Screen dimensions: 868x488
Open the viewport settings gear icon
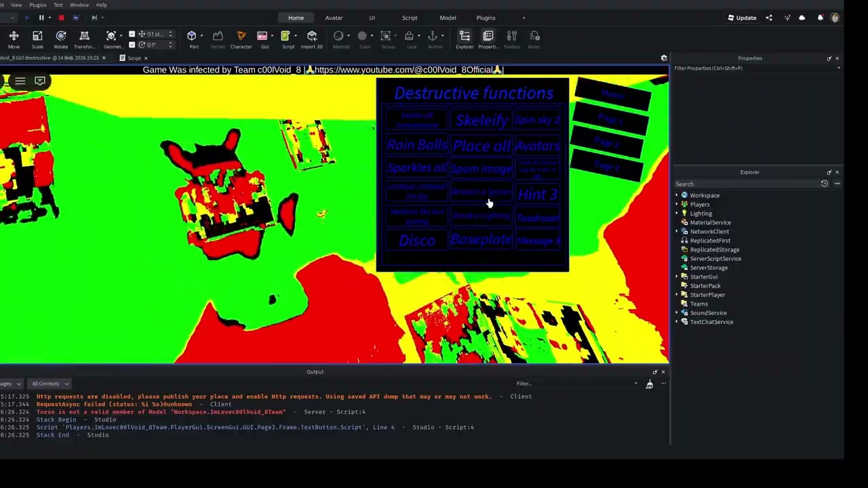click(664, 58)
